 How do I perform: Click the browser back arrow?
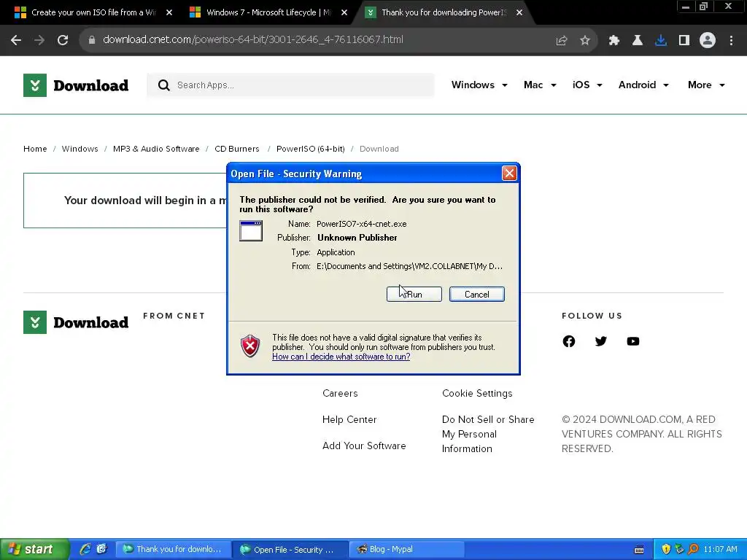16,41
